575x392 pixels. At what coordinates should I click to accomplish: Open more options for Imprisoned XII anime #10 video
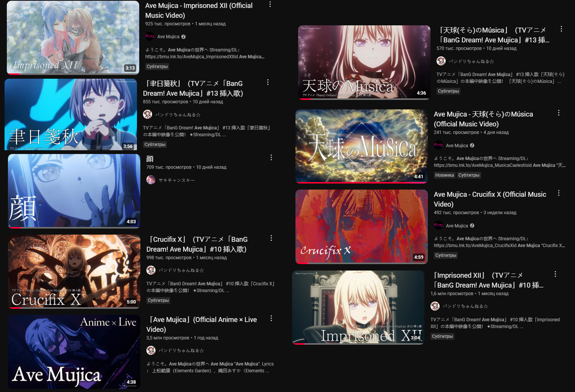pyautogui.click(x=555, y=274)
